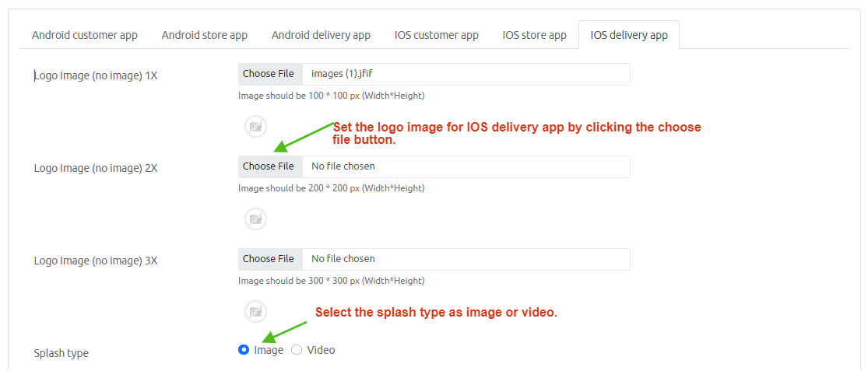Select Video as the splash type
Screen dimensions: 868x371
(x=297, y=350)
